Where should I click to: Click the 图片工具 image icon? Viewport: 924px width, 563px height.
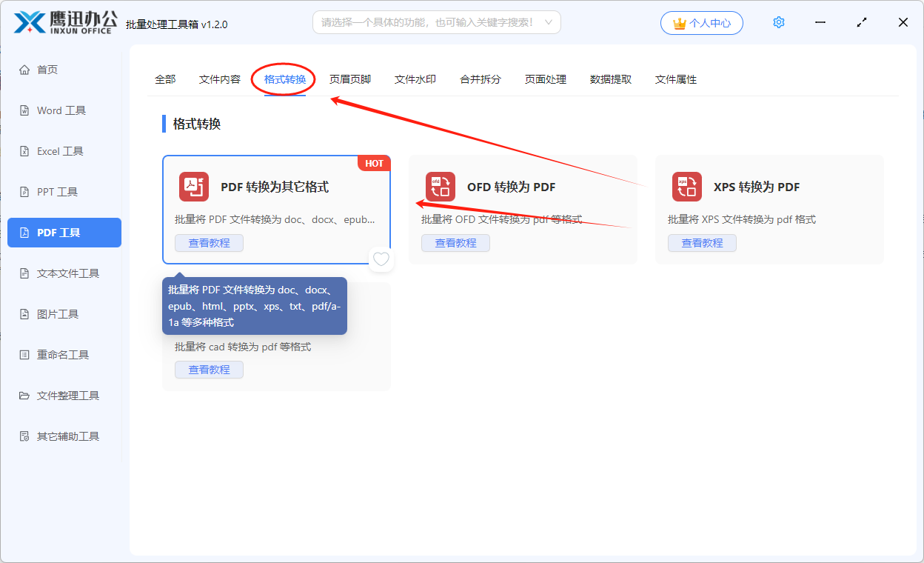24,314
